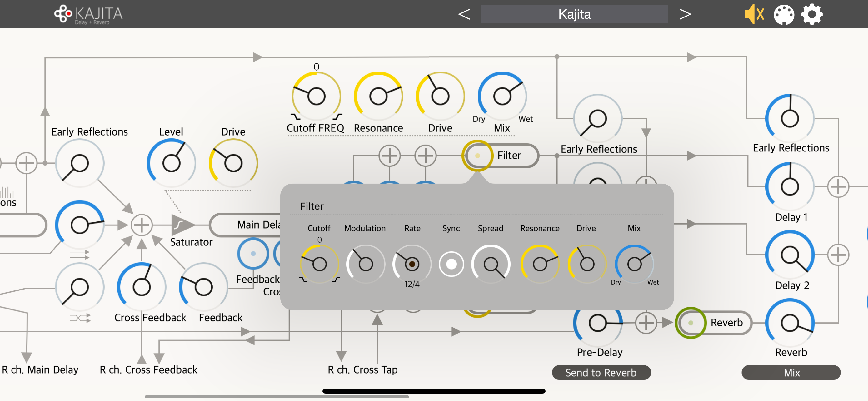
Task: Toggle the Filter on/off switch
Action: pos(477,156)
